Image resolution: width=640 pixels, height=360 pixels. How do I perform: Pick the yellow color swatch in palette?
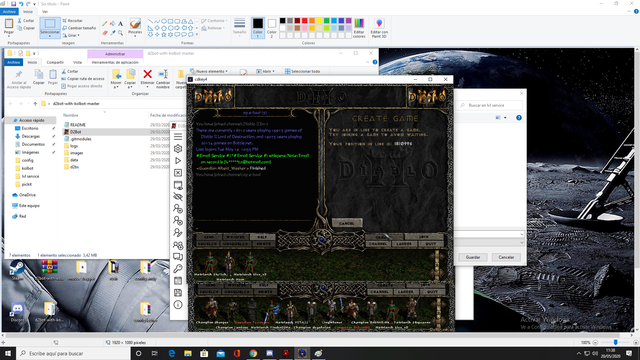pyautogui.click(x=319, y=21)
